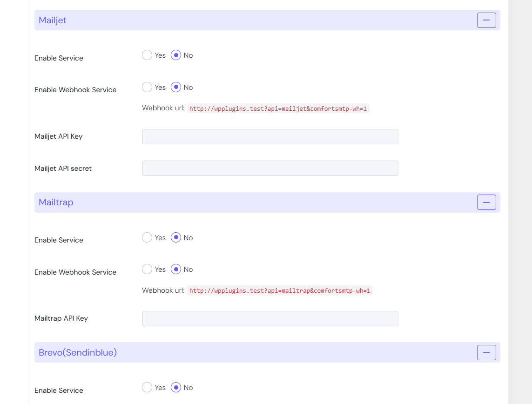This screenshot has height=404, width=532.
Task: Select No for Brevo Enable Service
Action: [176, 387]
